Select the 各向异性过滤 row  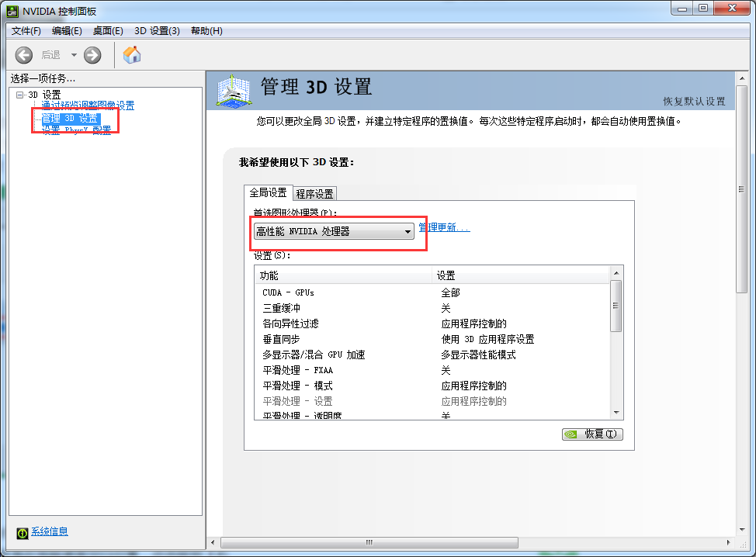[x=433, y=323]
